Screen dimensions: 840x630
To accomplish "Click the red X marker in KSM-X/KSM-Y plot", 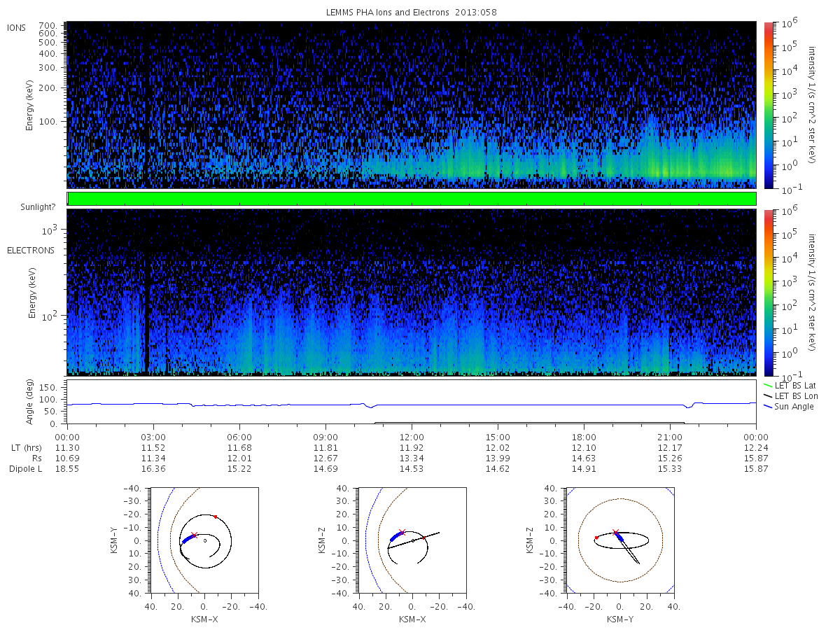I will pyautogui.click(x=194, y=535).
